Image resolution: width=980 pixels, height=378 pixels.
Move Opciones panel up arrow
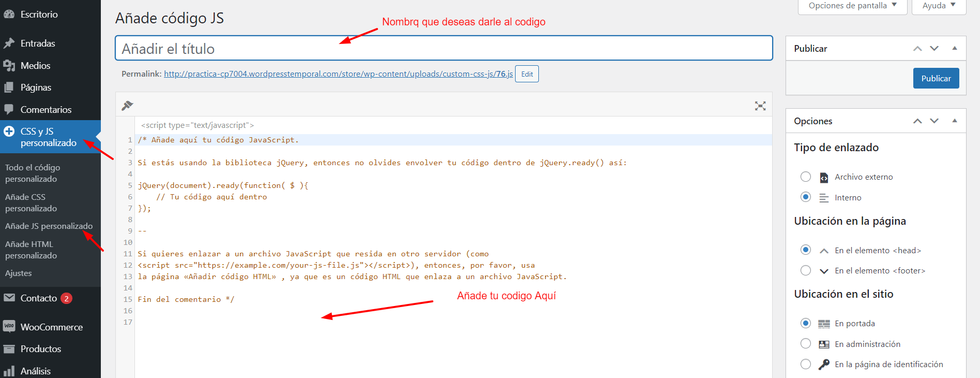click(917, 121)
